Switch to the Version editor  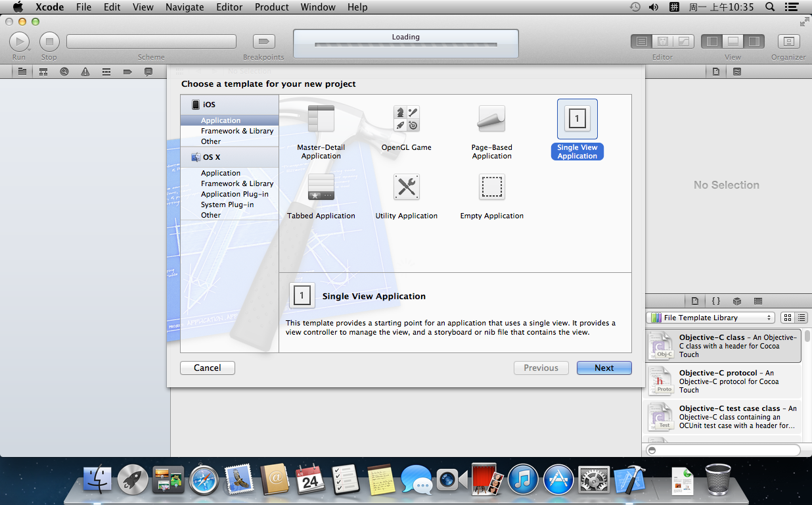[x=684, y=41]
